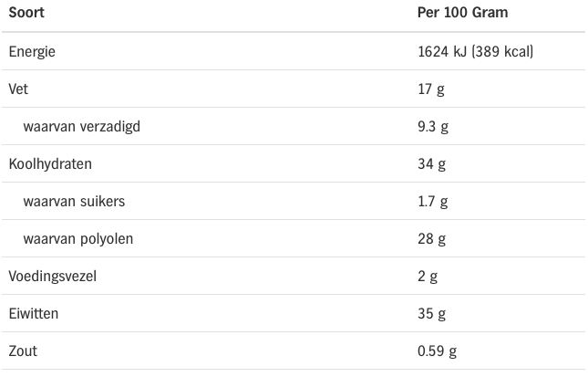Viewport: 588px width, 377px height.
Task: Click the 9.3 g value
Action: (433, 127)
